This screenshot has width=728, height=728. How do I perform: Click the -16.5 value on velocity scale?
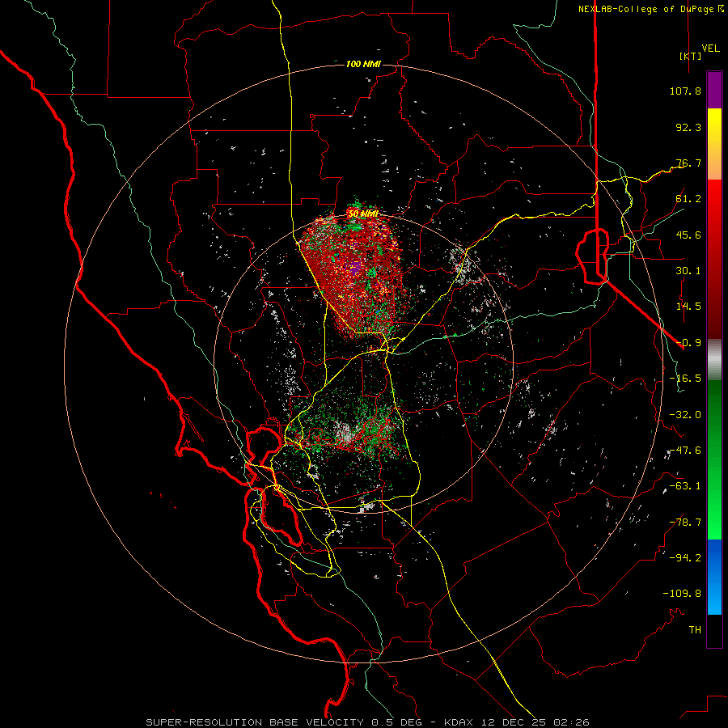tap(685, 379)
